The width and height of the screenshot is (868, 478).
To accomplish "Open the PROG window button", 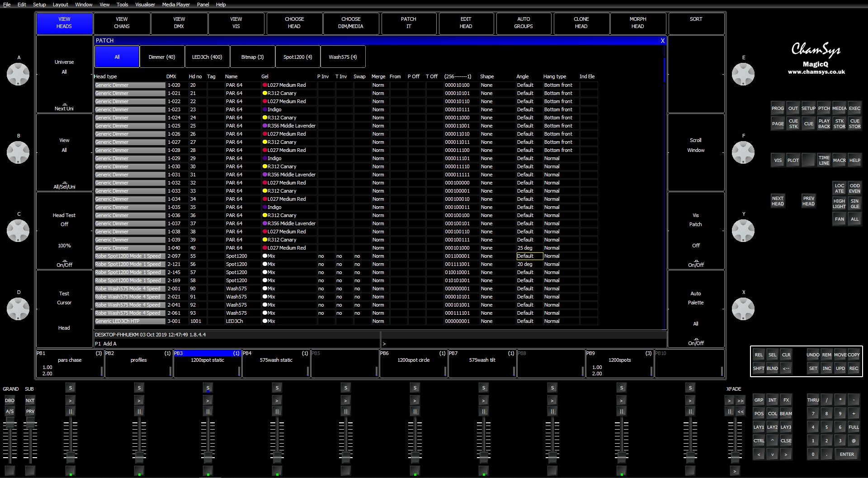I will (x=778, y=108).
